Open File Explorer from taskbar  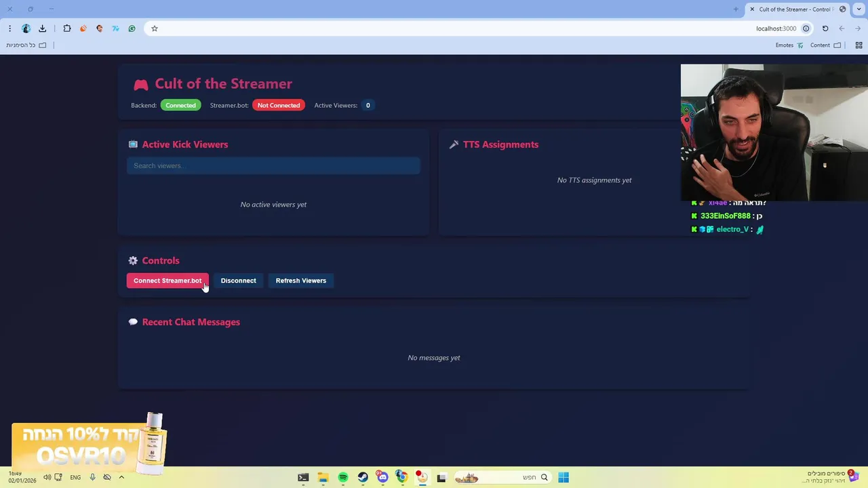[323, 478]
